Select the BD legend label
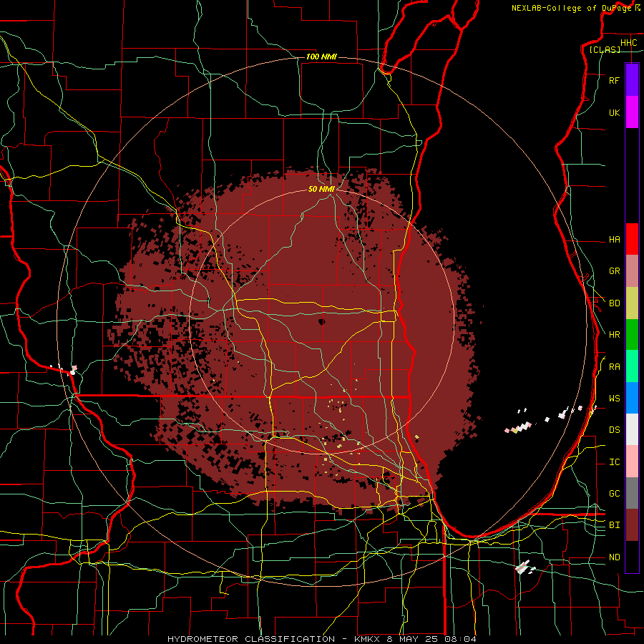This screenshot has height=644, width=644. (614, 303)
